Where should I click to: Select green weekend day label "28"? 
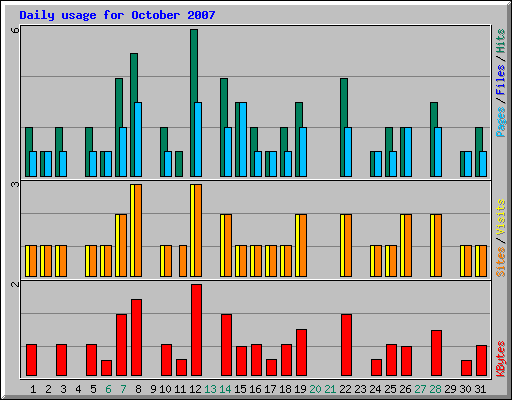pos(435,389)
